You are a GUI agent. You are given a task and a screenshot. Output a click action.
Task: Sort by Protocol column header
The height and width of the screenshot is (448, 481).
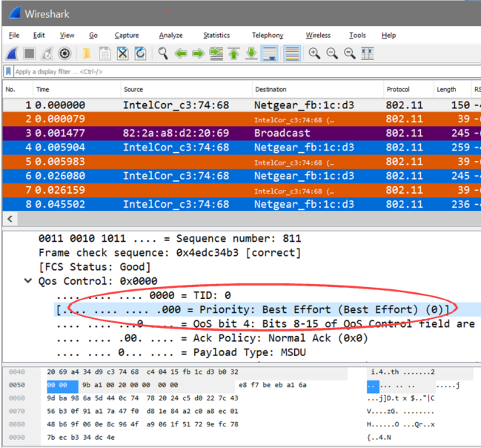(x=408, y=89)
